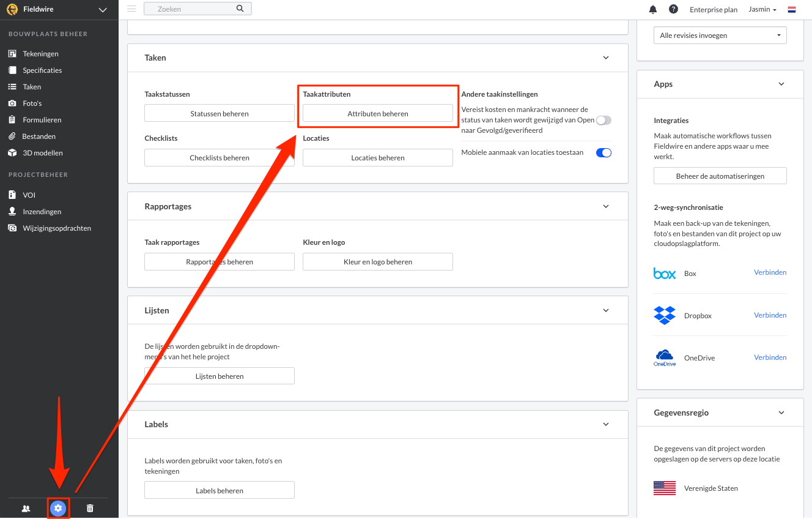Click the VOI document icon

[x=12, y=195]
